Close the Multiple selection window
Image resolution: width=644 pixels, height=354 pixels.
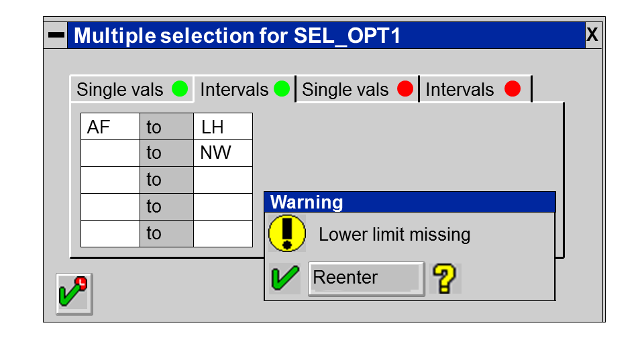pos(592,35)
